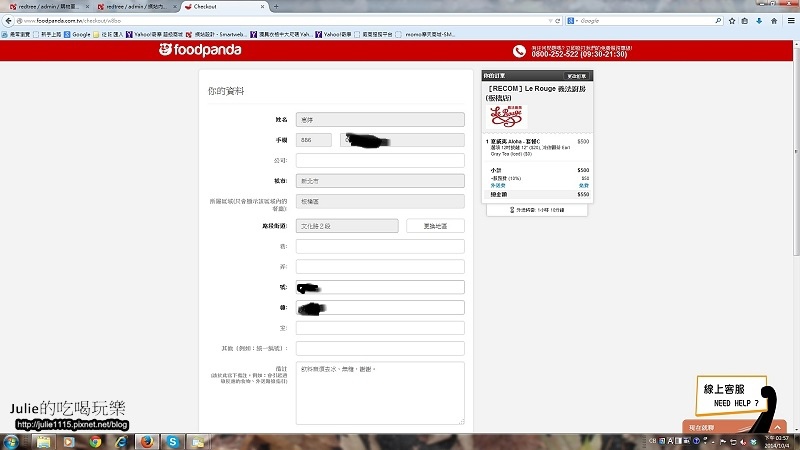Open Firefox from the Windows taskbar
Image resolution: width=800 pixels, height=450 pixels.
146,441
